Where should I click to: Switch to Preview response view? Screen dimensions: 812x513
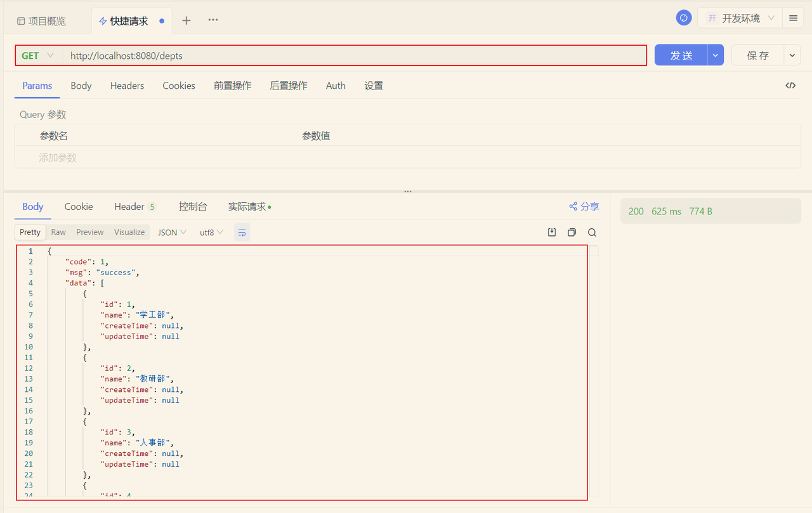(x=90, y=232)
